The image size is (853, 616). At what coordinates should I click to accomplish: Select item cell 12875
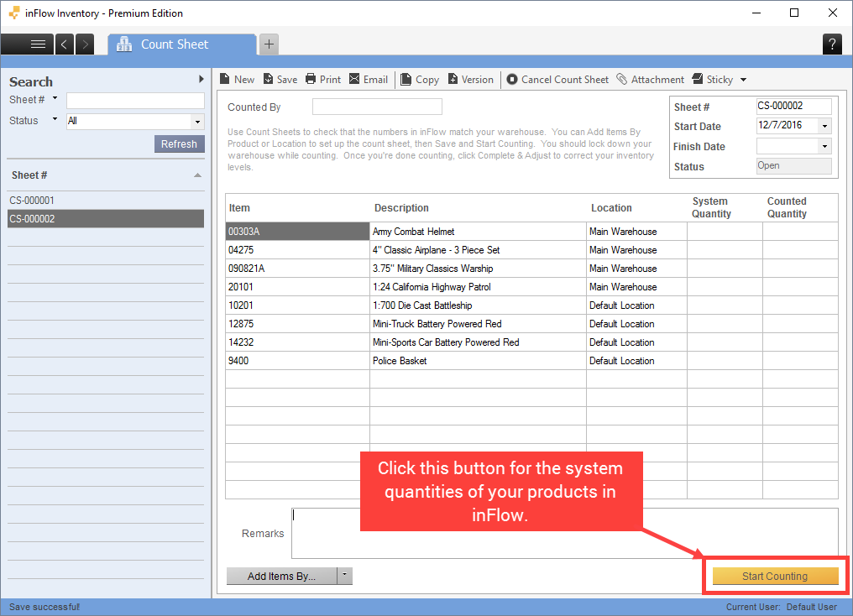coord(297,323)
